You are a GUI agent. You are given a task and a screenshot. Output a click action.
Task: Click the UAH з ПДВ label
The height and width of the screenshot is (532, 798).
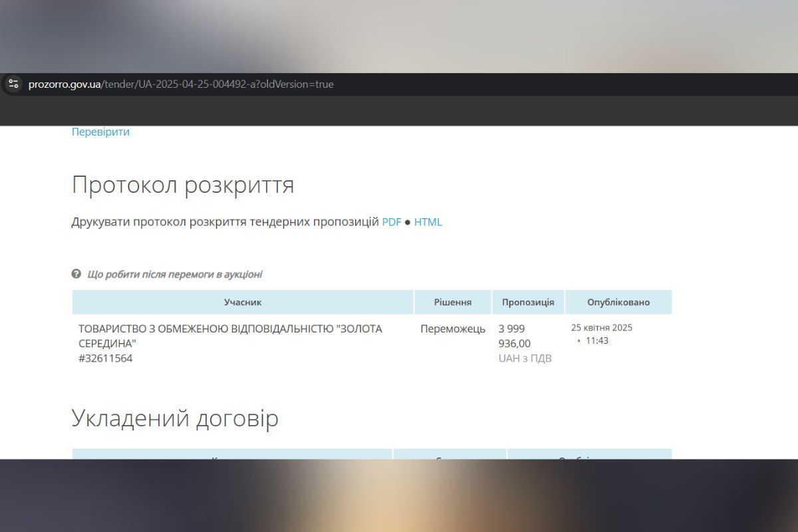[x=525, y=357]
